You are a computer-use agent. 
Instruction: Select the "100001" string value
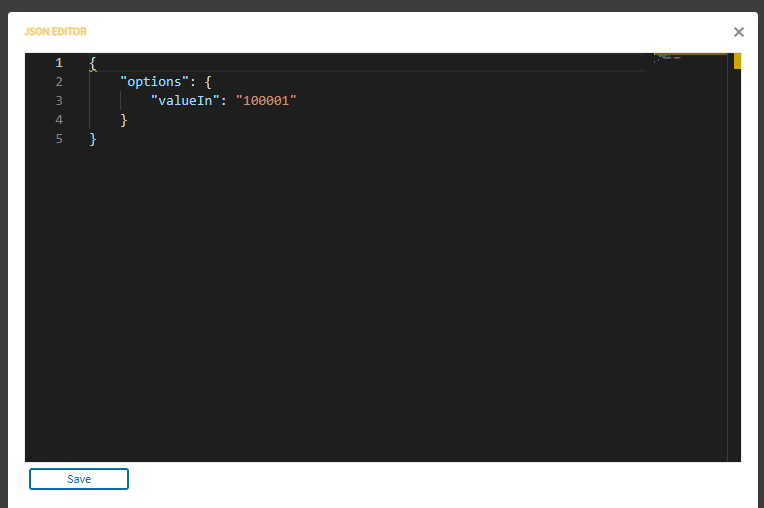click(x=266, y=100)
